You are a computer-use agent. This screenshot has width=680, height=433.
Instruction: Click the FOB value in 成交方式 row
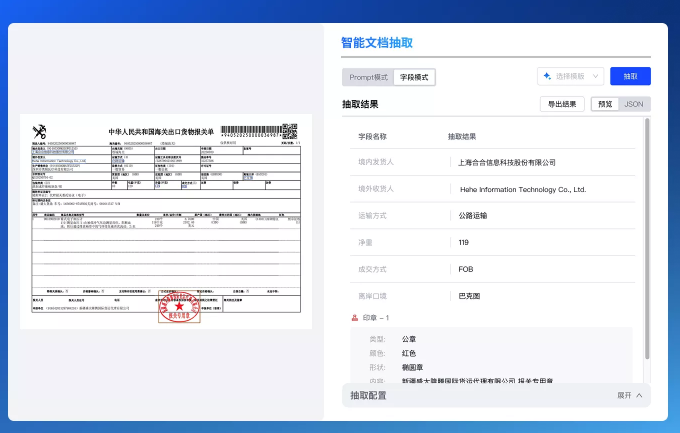click(x=465, y=269)
